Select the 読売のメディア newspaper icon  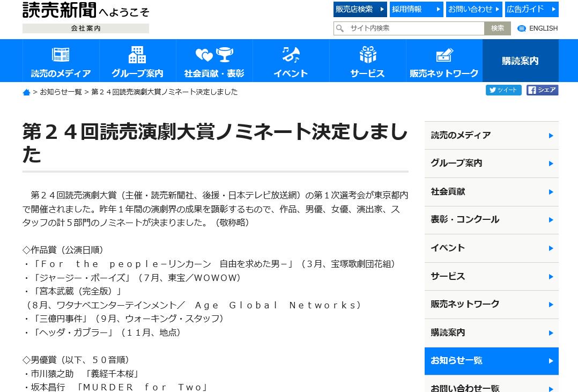60,54
